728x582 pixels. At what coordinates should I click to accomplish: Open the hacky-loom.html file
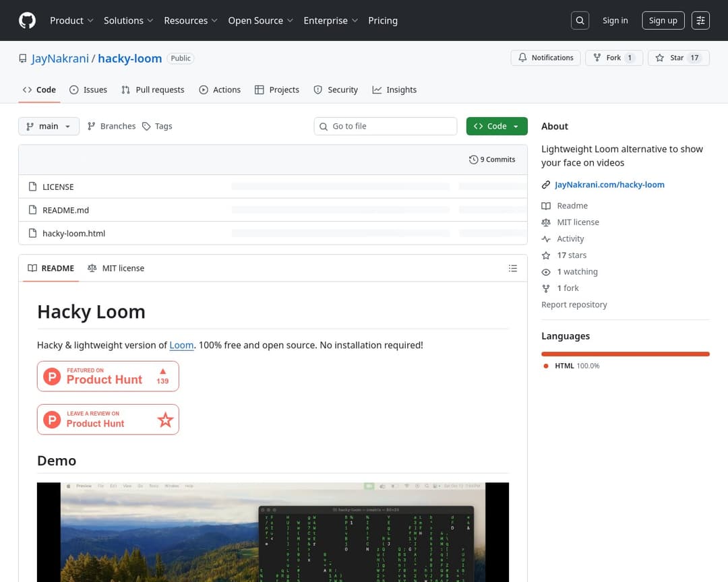point(73,233)
